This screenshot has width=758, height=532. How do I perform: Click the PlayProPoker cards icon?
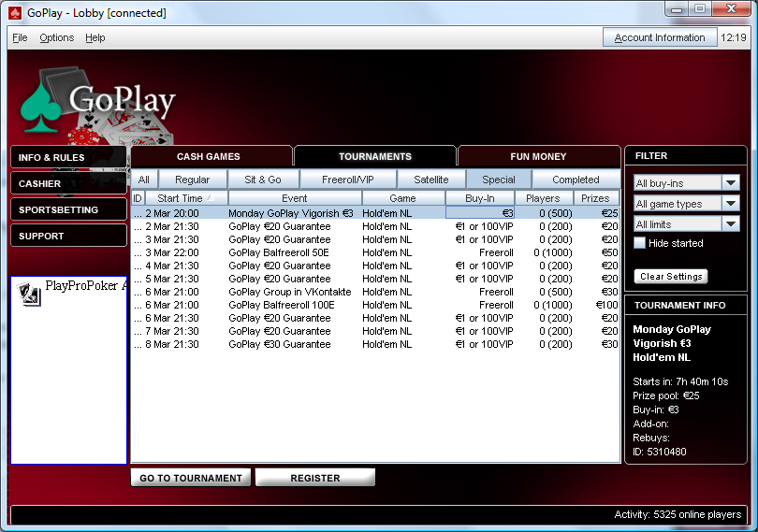click(30, 295)
